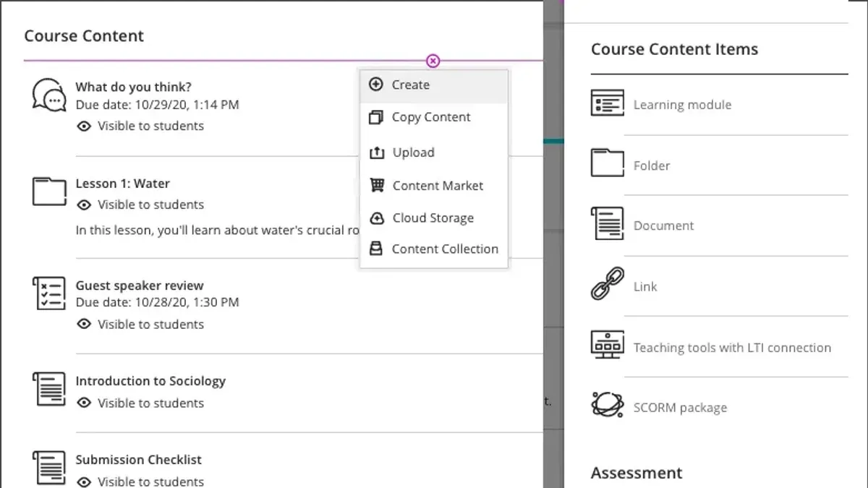Viewport: 868px width, 488px height.
Task: Open the Introduction to Sociology document
Action: [x=150, y=381]
